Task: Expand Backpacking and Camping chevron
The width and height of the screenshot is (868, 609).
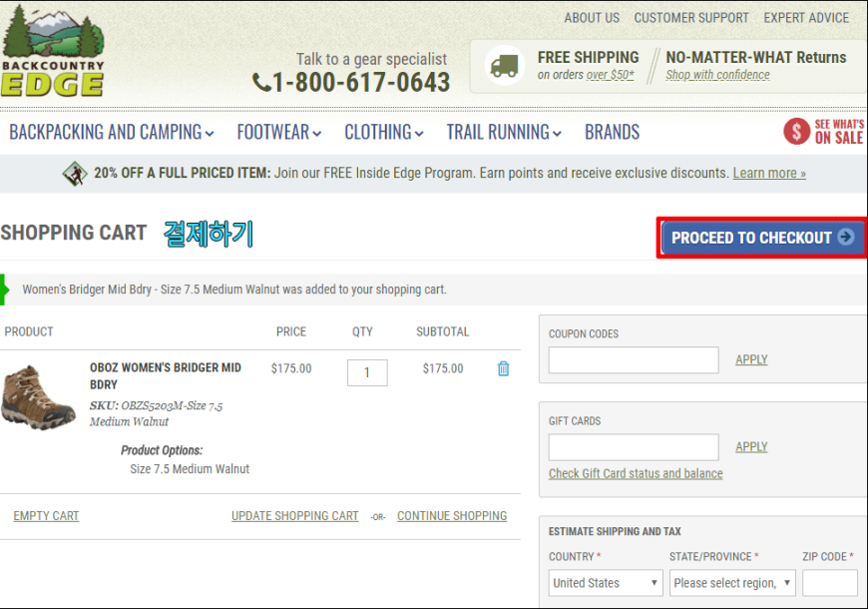Action: tap(210, 134)
